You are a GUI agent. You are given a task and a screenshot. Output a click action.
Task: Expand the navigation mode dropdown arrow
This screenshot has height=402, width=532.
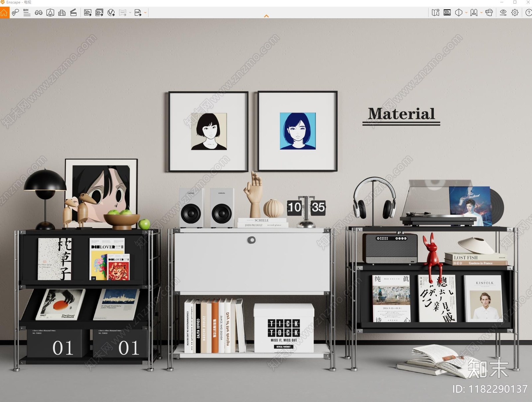coord(481,13)
